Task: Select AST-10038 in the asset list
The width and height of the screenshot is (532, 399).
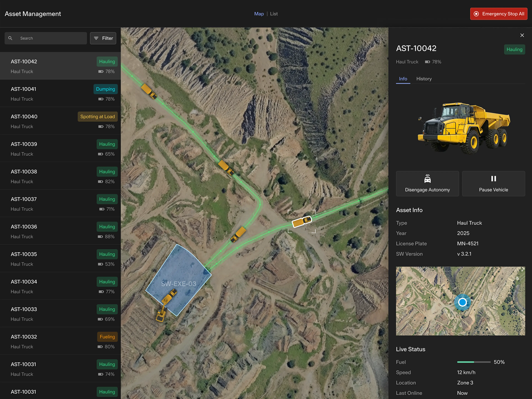Action: 60,176
